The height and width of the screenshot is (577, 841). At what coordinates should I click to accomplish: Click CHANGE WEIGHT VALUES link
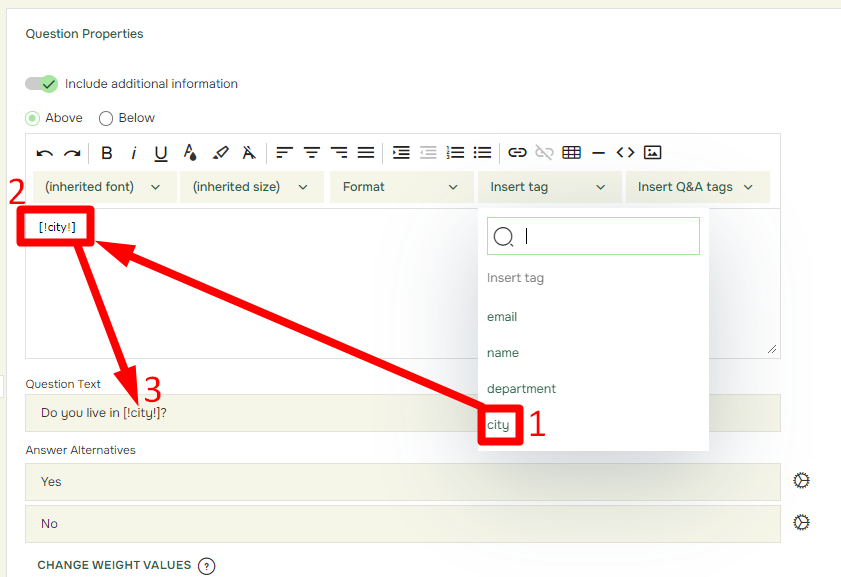point(114,565)
